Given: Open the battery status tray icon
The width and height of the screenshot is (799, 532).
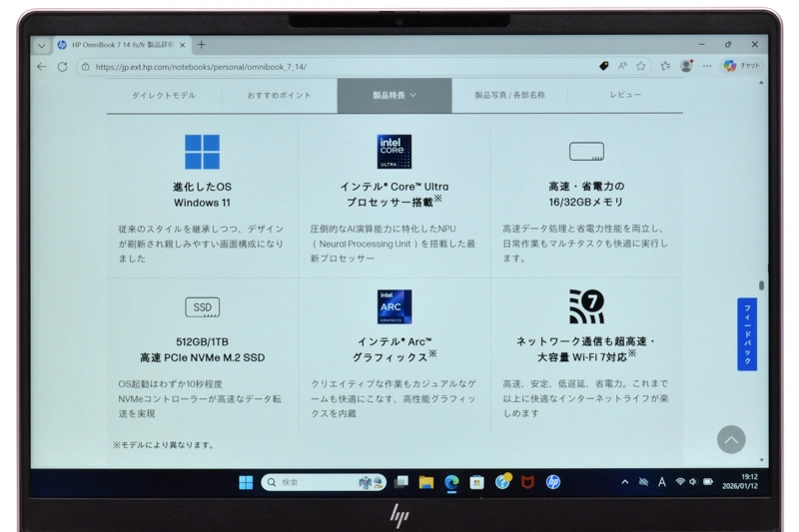Looking at the screenshot, I should (708, 482).
